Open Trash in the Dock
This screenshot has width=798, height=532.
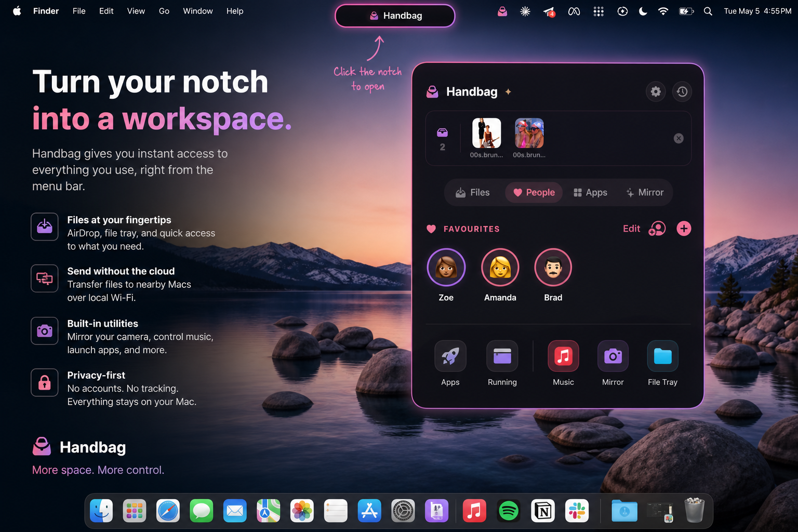click(694, 510)
